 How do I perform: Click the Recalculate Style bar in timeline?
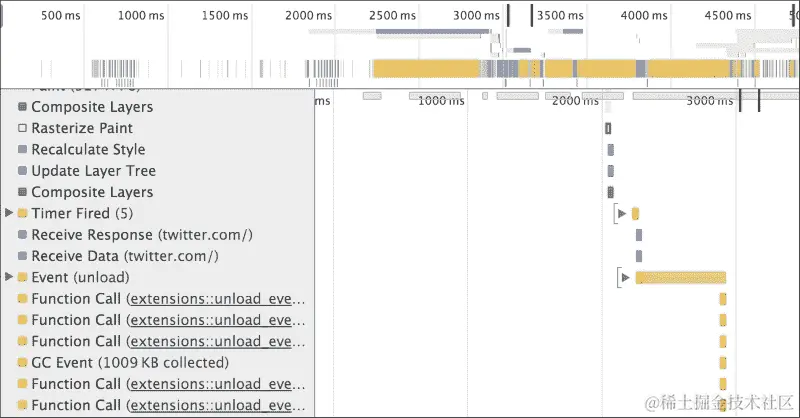(611, 150)
